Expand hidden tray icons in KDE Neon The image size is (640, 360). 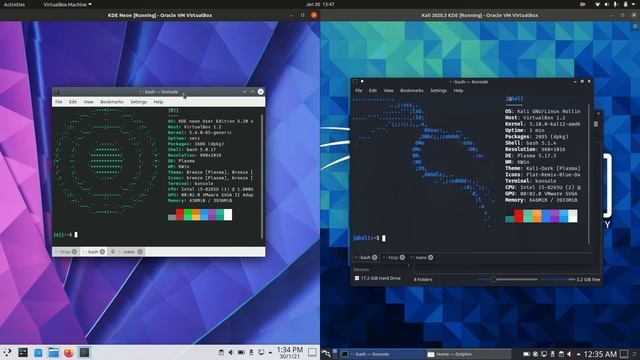click(x=270, y=353)
